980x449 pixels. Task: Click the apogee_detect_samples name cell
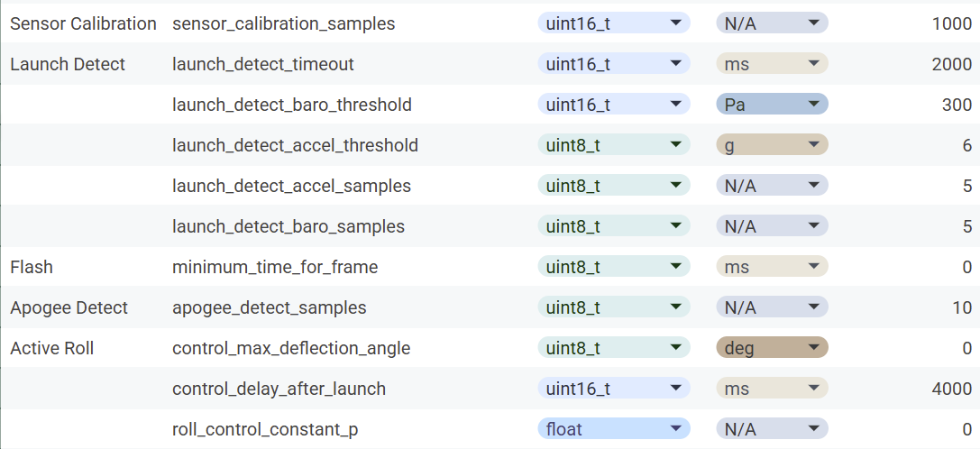(x=270, y=307)
